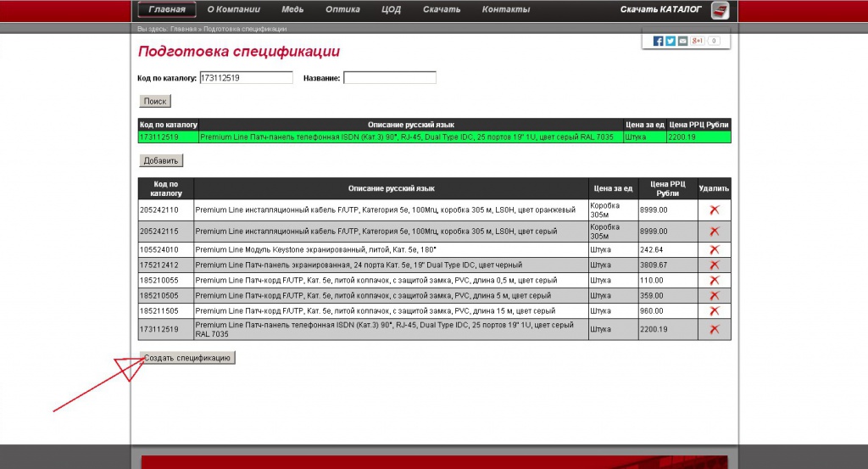Viewport: 868px width, 469px height.
Task: Go to the Оптика menu section
Action: [x=342, y=9]
